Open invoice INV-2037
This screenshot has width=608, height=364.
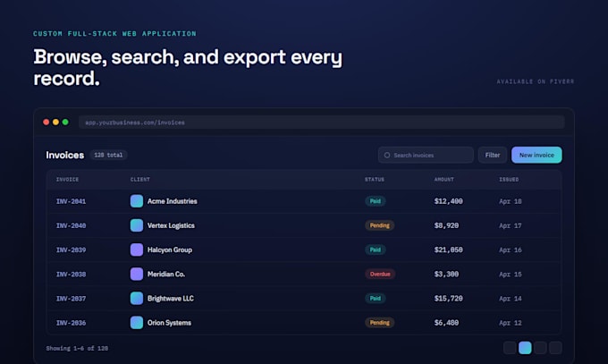(x=71, y=299)
